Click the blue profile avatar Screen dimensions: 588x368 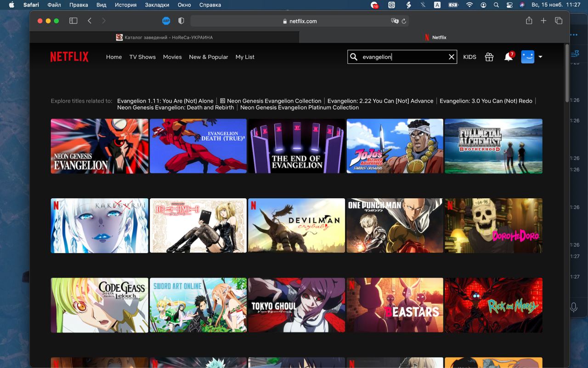pyautogui.click(x=527, y=57)
